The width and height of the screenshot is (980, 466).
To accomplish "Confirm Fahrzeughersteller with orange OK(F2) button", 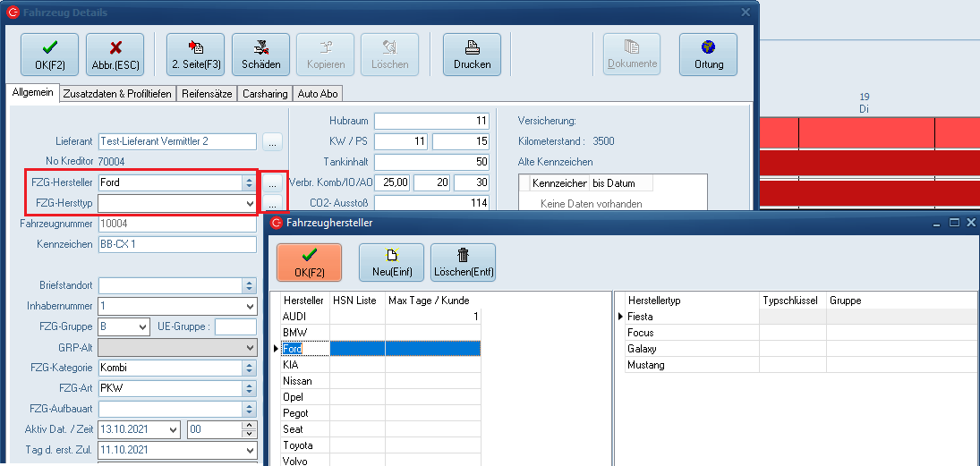I will [309, 263].
